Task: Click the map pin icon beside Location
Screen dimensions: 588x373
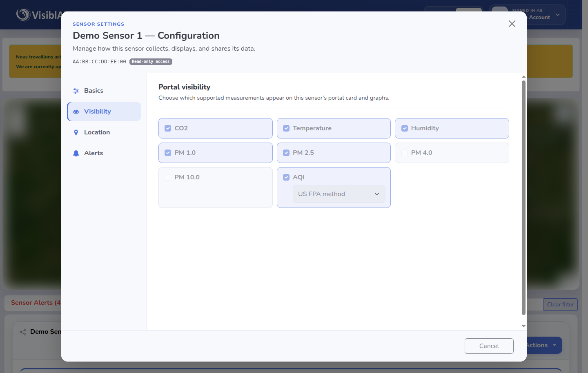Action: (76, 132)
